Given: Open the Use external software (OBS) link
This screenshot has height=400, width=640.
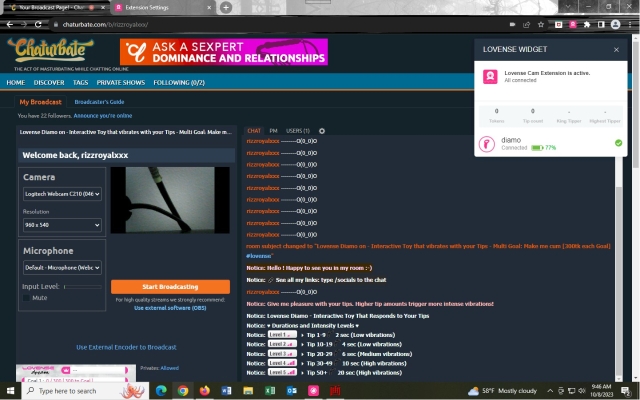Looking at the screenshot, I should click(170, 308).
